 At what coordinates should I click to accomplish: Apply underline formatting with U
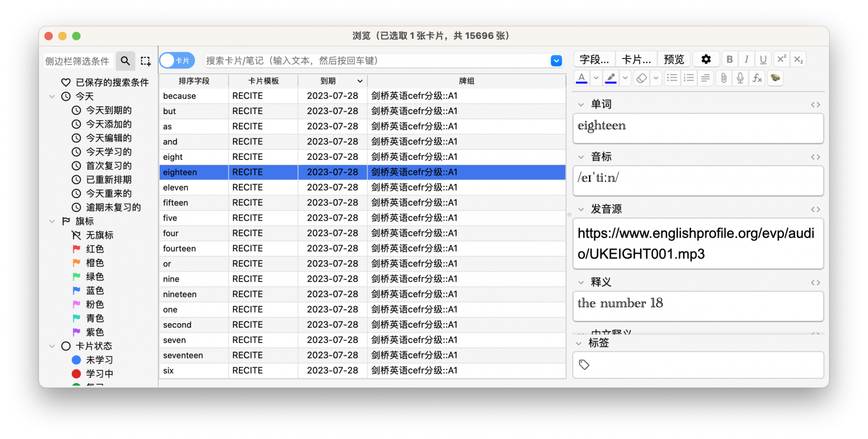(x=763, y=59)
